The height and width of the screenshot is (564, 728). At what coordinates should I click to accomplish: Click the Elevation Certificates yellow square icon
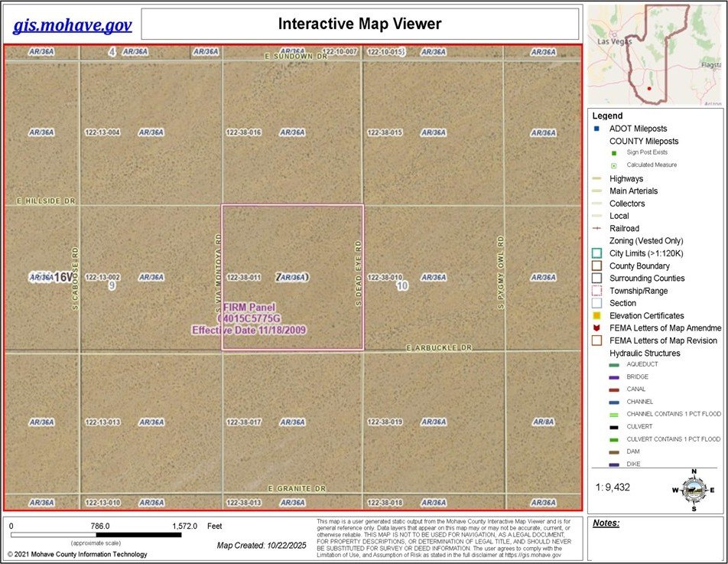pos(596,316)
